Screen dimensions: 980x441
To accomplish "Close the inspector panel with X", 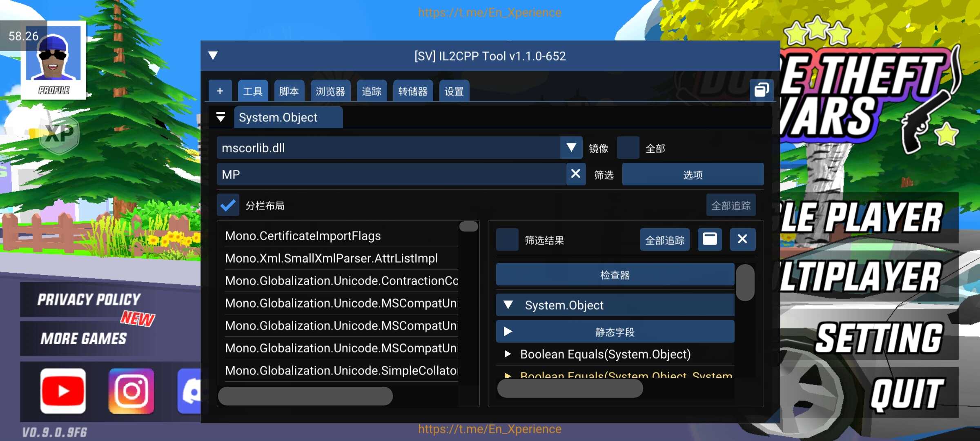I will 742,239.
